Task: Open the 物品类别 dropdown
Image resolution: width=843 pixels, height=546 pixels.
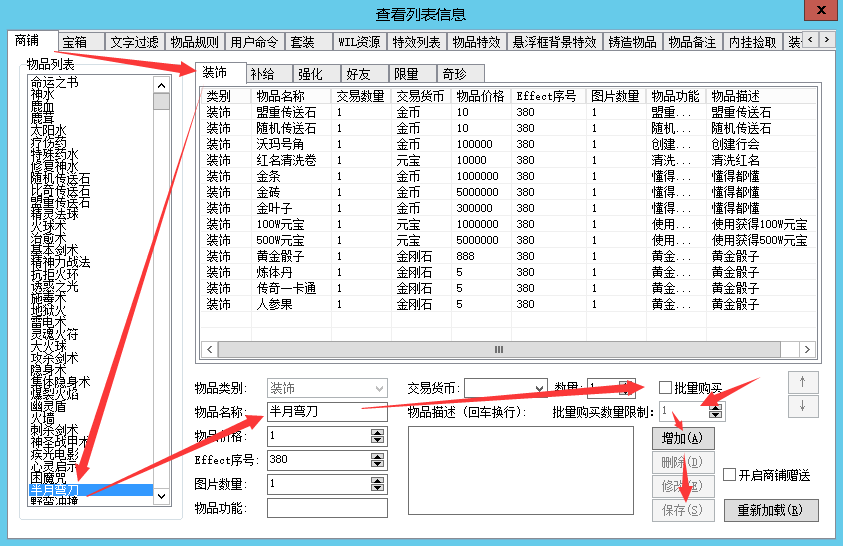Action: [x=379, y=387]
